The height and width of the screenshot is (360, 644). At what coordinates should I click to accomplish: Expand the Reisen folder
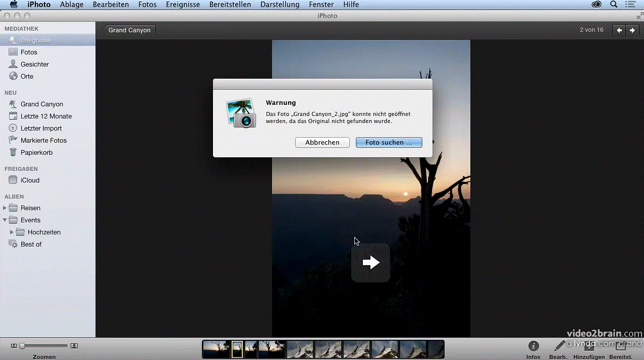(x=5, y=208)
